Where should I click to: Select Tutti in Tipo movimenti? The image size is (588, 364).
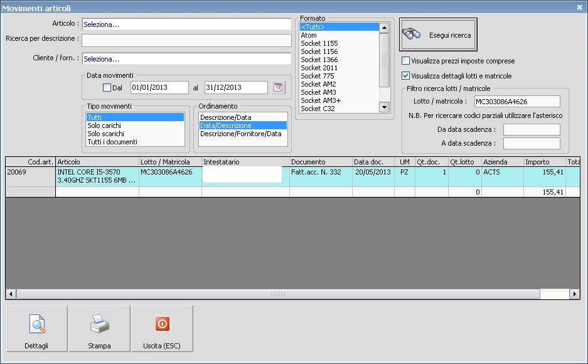(135, 117)
